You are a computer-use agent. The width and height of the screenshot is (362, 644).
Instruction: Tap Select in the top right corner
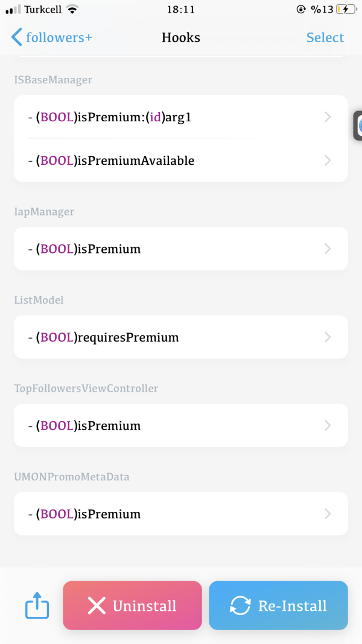coord(325,37)
